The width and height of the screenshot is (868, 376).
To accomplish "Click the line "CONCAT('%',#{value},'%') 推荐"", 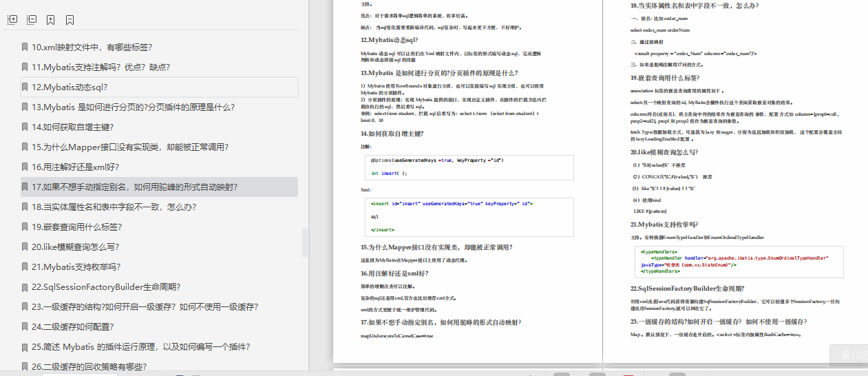I will (672, 176).
